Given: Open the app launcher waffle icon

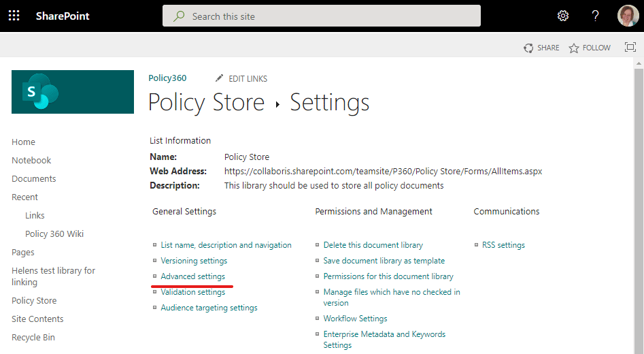Looking at the screenshot, I should [14, 16].
